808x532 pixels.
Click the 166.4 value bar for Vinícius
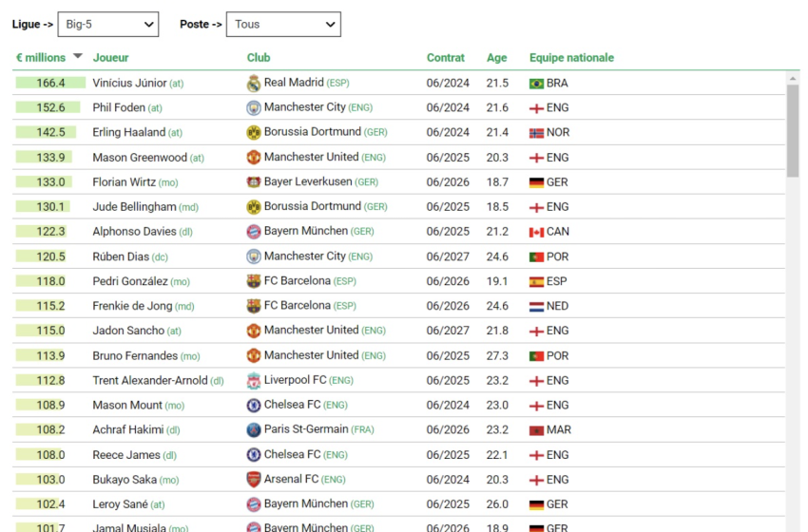point(50,83)
